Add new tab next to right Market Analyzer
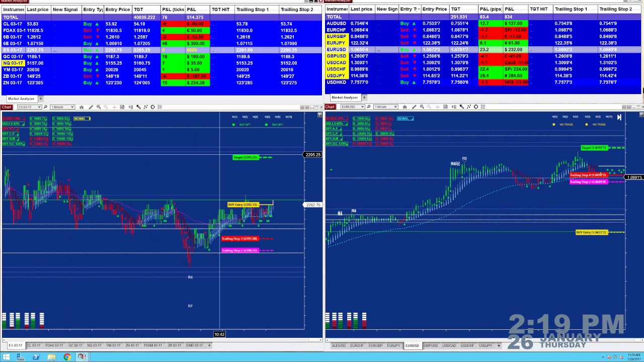The image size is (644, 362). tap(364, 98)
